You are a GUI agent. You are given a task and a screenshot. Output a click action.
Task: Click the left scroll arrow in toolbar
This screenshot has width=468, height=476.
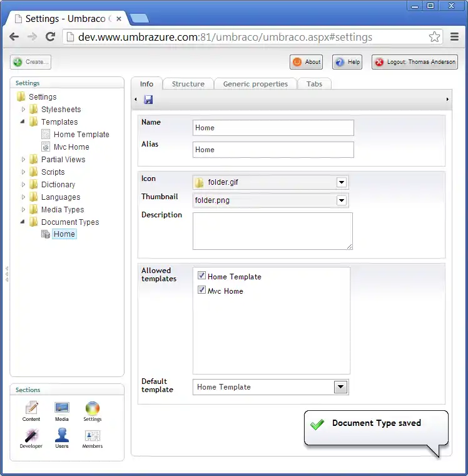point(136,99)
